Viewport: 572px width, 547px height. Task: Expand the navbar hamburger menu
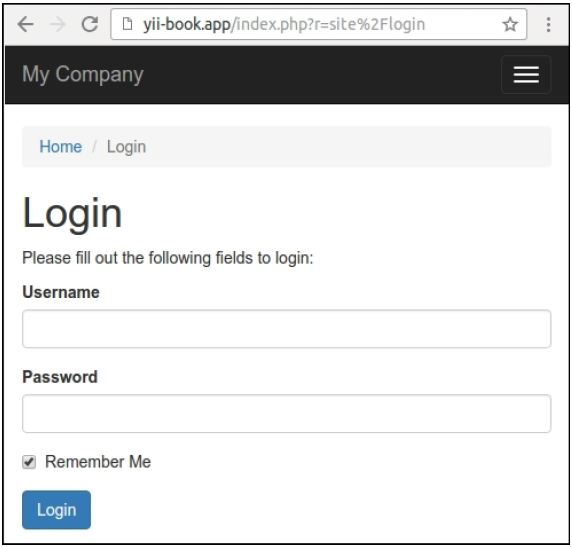click(526, 74)
